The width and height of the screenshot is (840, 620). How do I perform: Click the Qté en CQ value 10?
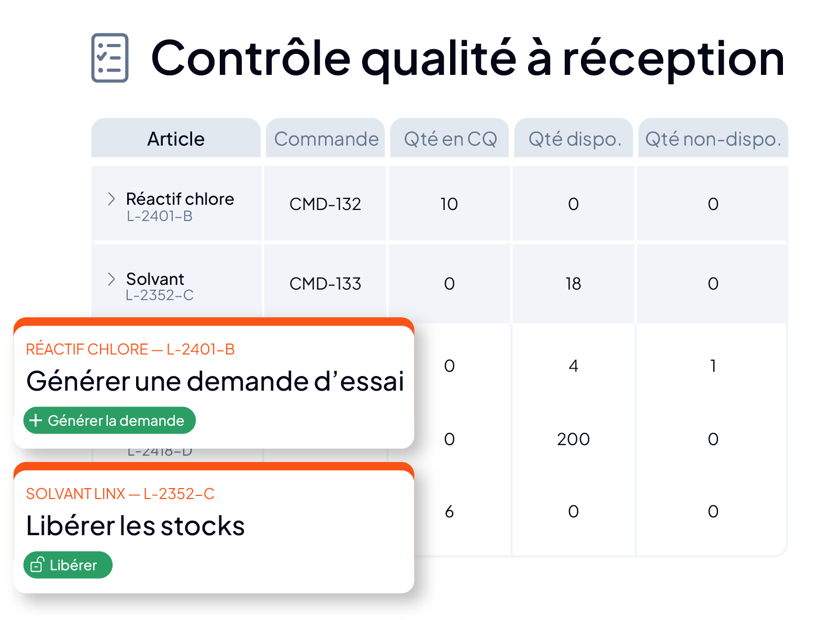449,204
